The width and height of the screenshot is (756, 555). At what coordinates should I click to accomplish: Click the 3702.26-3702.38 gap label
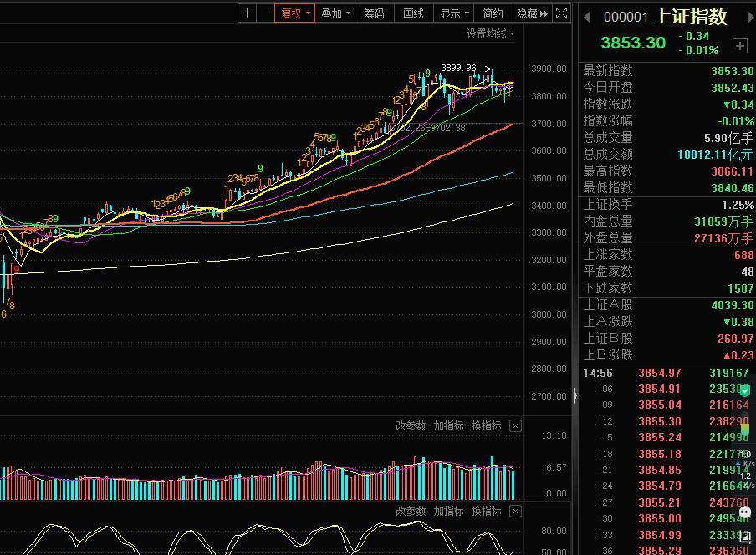(x=427, y=128)
